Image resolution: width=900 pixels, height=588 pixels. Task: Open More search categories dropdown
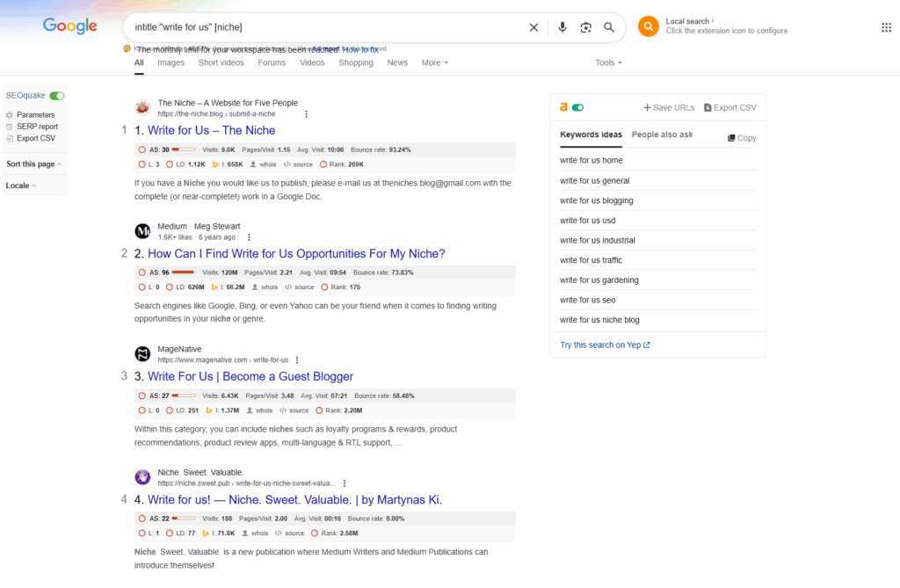tap(434, 62)
